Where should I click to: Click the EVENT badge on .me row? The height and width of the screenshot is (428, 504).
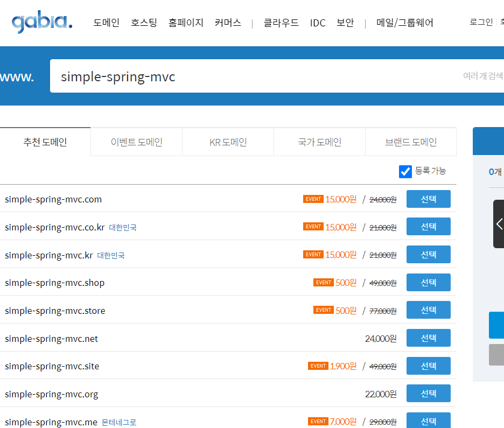point(318,421)
